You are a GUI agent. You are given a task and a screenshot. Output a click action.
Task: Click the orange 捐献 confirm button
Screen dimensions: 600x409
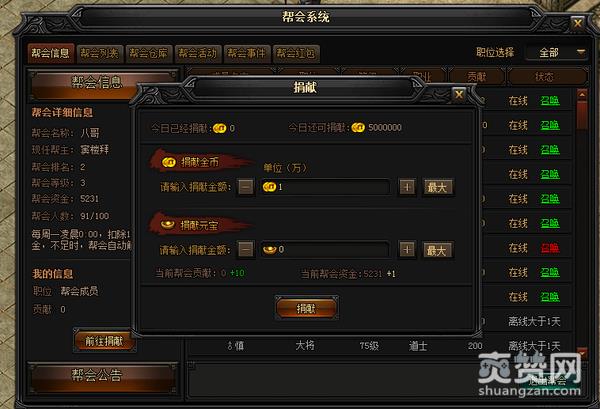[x=307, y=308]
